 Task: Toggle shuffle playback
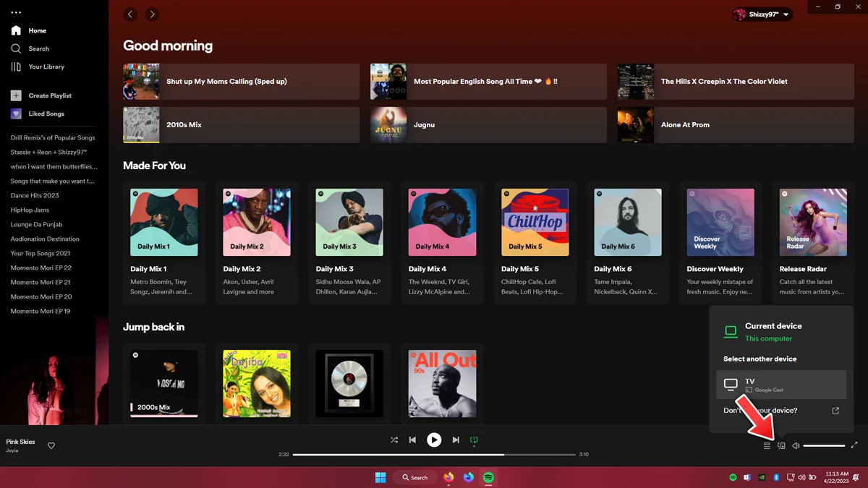tap(394, 440)
